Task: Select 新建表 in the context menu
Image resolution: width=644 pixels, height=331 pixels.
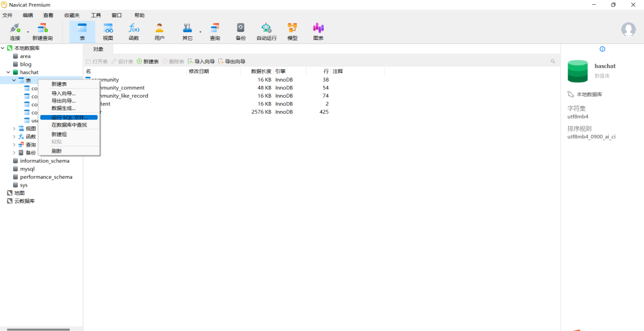Action: [59, 84]
